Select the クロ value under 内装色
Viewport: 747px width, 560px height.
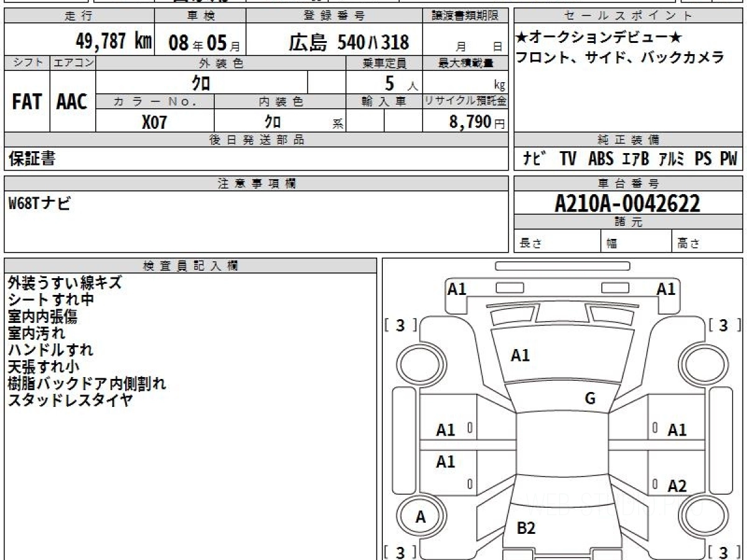273,121
